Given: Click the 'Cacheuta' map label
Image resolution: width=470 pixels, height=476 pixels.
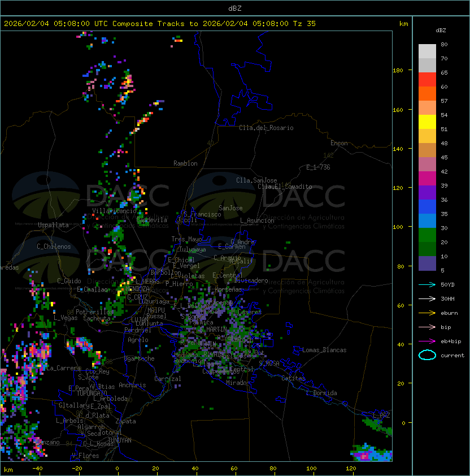Looking at the screenshot, I should coord(97,318).
